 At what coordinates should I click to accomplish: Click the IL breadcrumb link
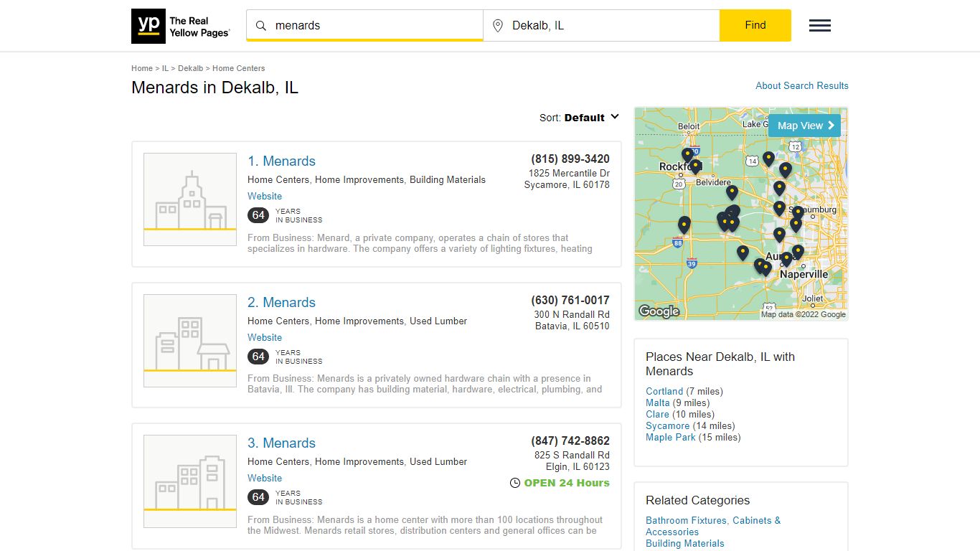point(165,68)
